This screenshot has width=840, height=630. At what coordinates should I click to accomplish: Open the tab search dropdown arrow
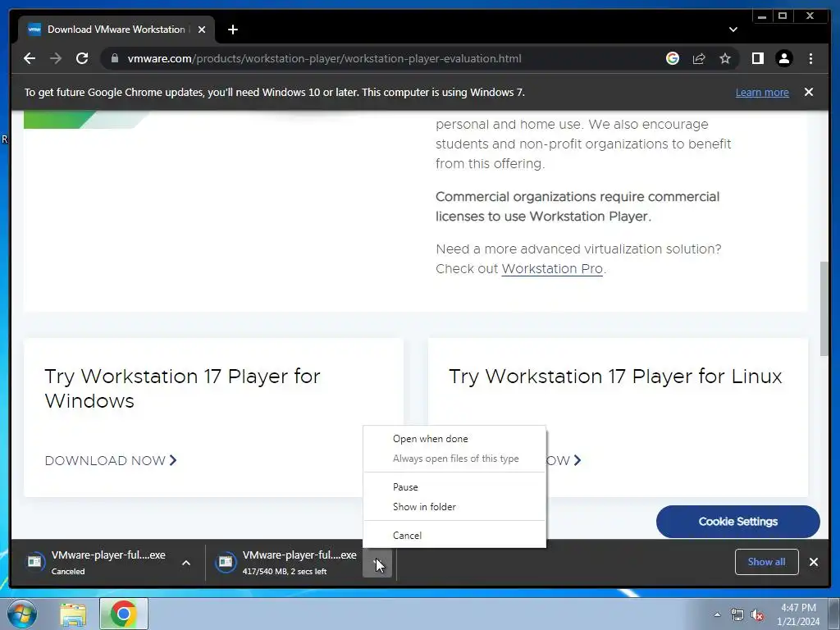pyautogui.click(x=733, y=30)
